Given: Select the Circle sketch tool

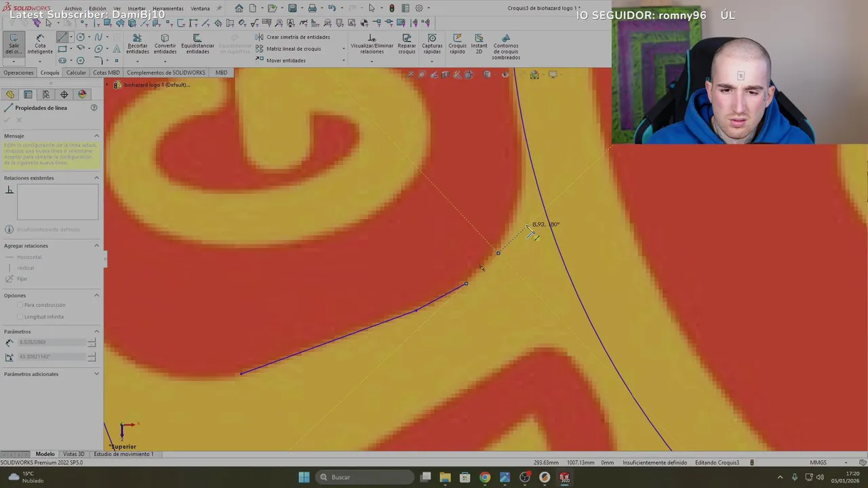Looking at the screenshot, I should click(x=81, y=37).
